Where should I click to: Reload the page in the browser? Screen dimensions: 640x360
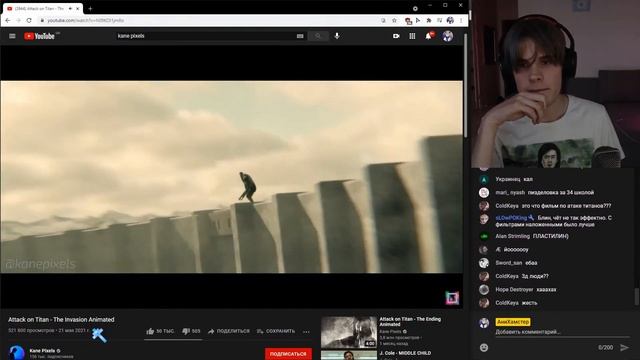click(x=29, y=20)
